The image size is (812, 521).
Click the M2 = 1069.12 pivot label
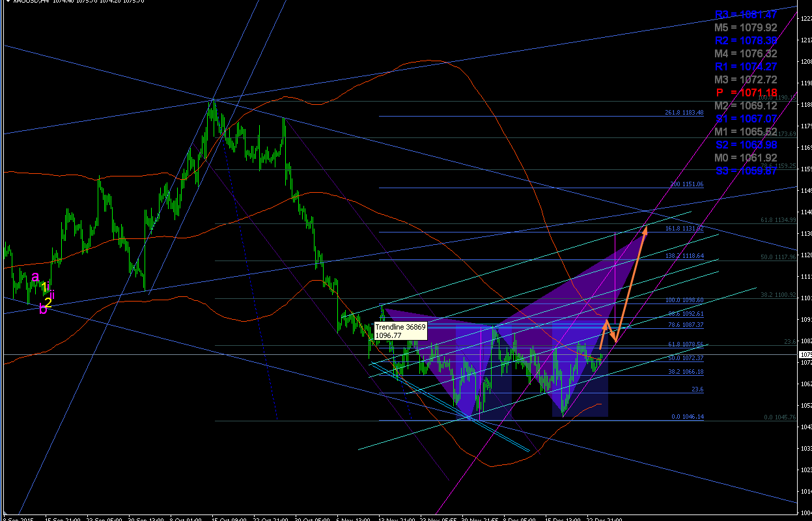746,106
